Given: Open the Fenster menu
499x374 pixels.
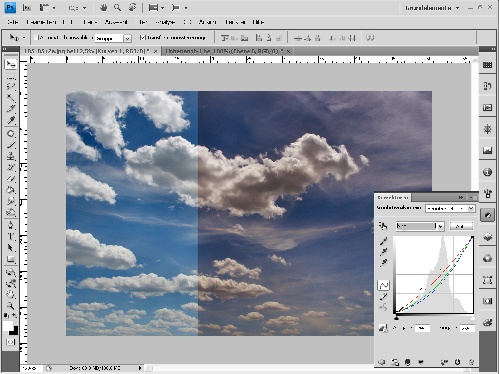Looking at the screenshot, I should click(x=235, y=22).
